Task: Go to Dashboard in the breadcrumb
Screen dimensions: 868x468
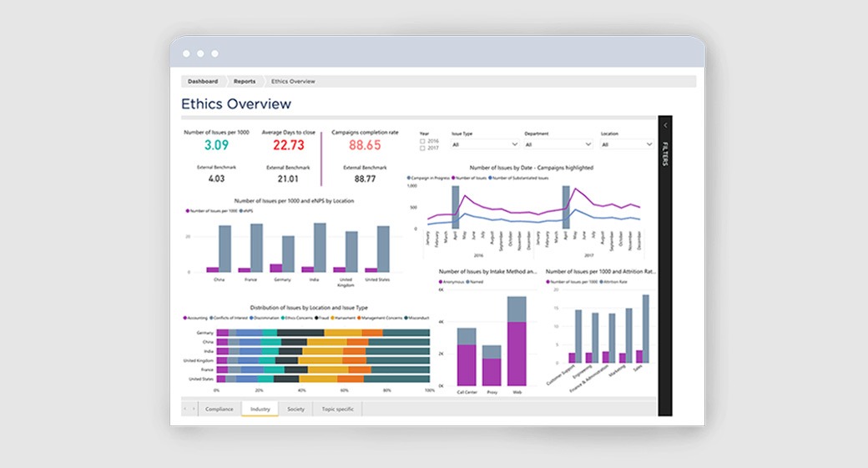Action: (x=203, y=81)
